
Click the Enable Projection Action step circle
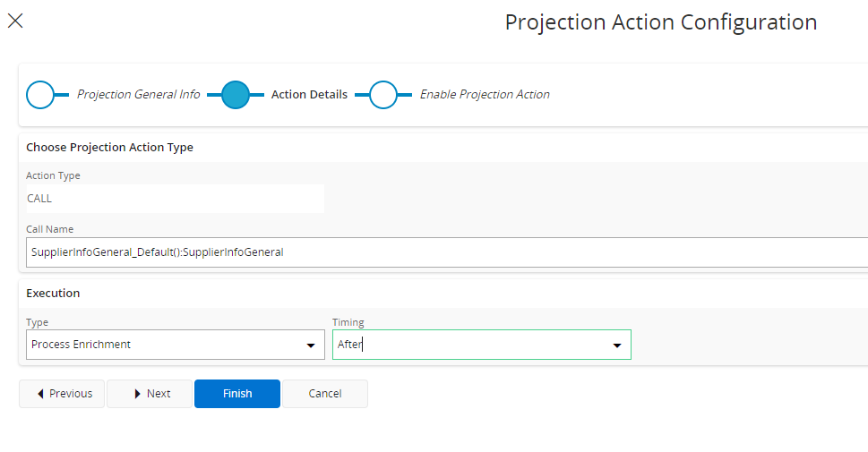coord(383,95)
